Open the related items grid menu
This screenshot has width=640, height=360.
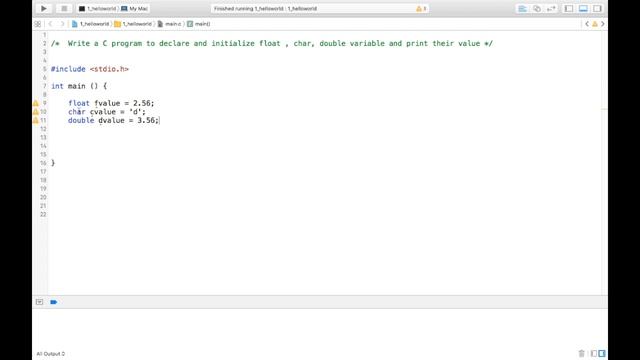point(38,24)
